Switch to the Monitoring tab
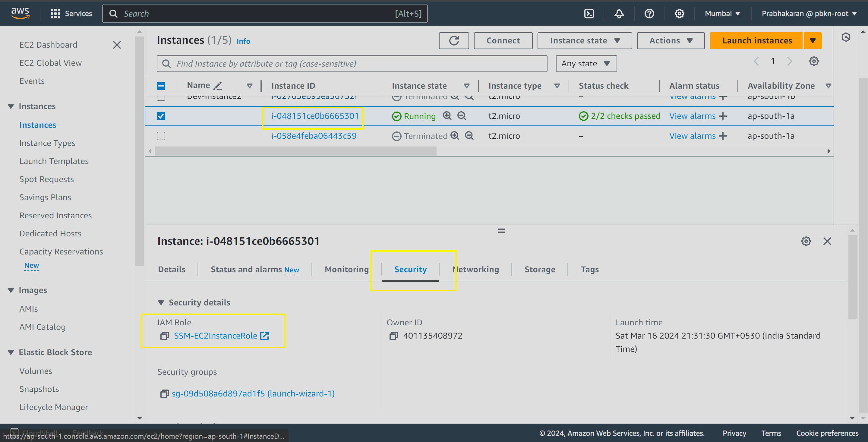The width and height of the screenshot is (868, 442). coord(346,269)
